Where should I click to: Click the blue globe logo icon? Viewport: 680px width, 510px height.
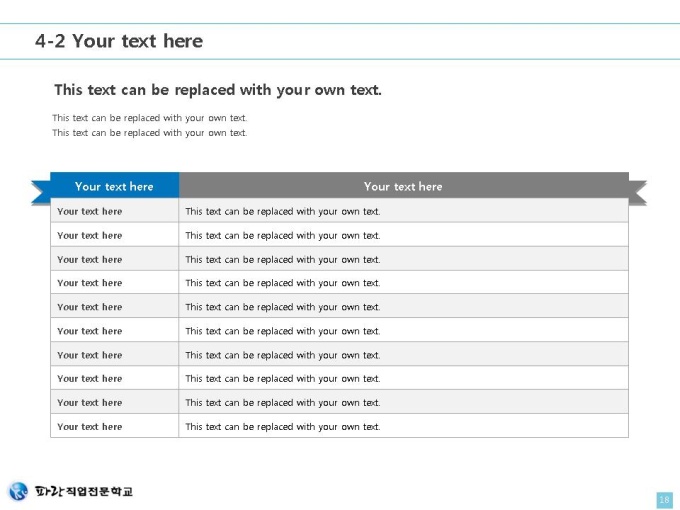click(x=19, y=491)
